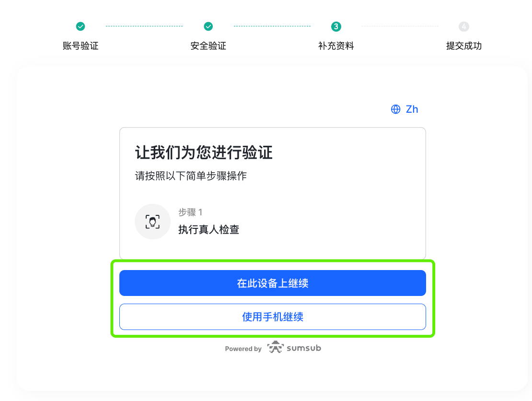Viewport: 532px width, 401px height.
Task: Click the 在此设备上继续 button
Action: coord(272,283)
